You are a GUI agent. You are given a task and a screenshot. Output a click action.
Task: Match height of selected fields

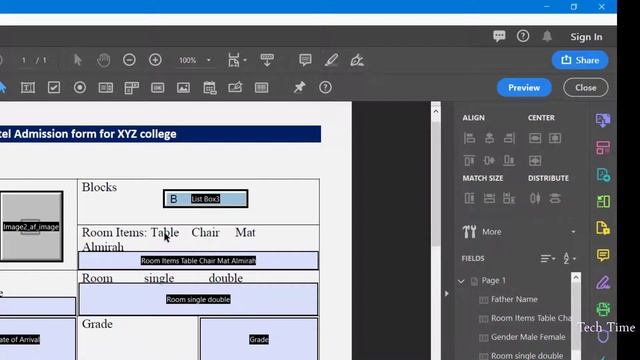(x=469, y=199)
